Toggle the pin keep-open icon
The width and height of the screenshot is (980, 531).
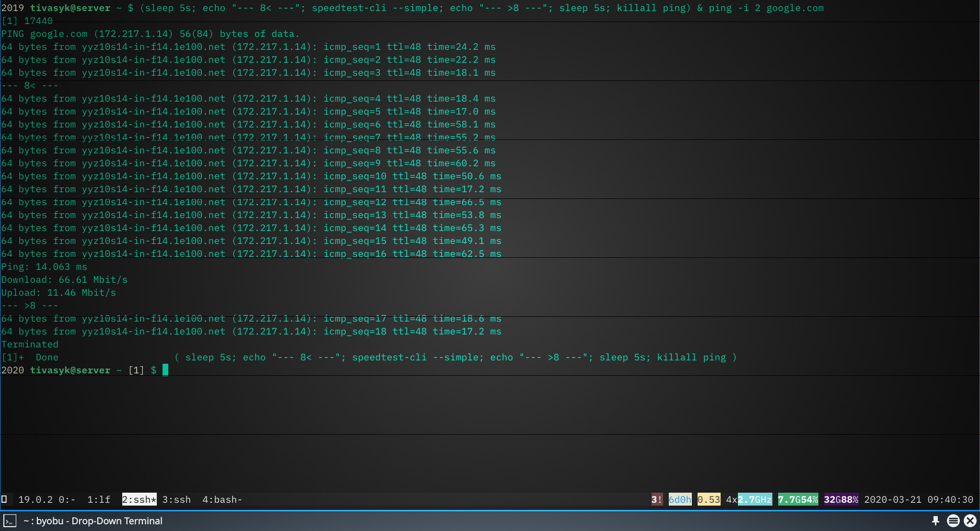pos(935,520)
